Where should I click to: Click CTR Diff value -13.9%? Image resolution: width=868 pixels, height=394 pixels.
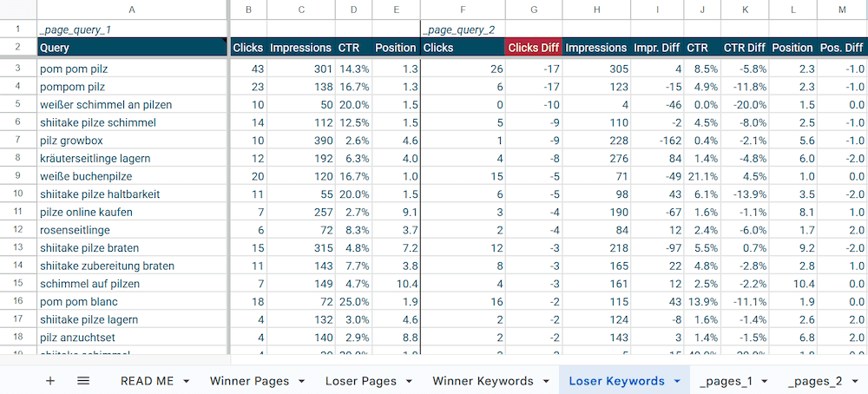pos(745,194)
